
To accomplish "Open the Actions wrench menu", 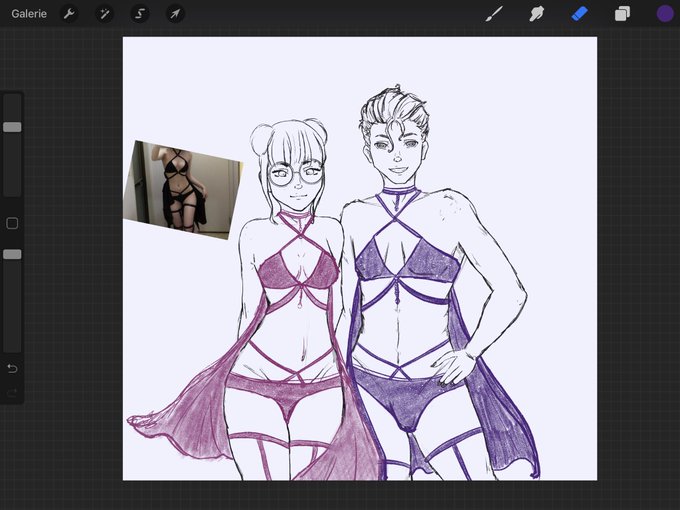I will pos(69,14).
